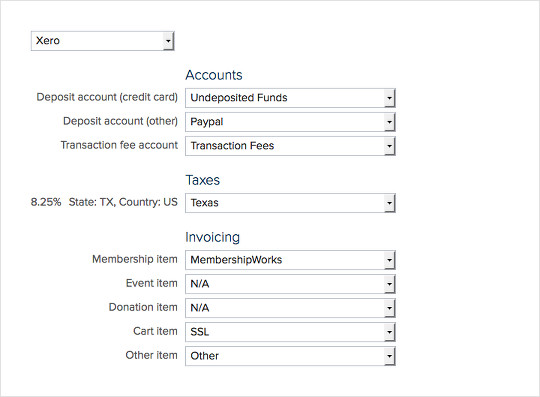
Task: Click the arrow beside MembershipWorks
Action: point(389,260)
